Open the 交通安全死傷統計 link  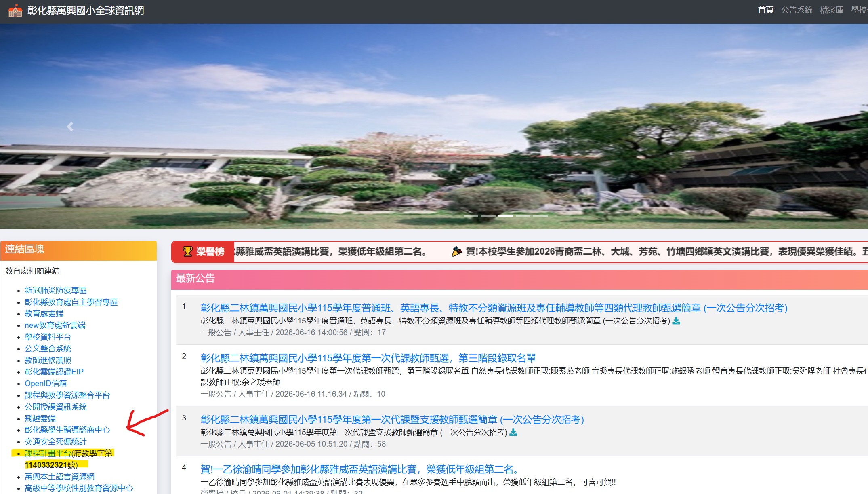click(x=56, y=441)
